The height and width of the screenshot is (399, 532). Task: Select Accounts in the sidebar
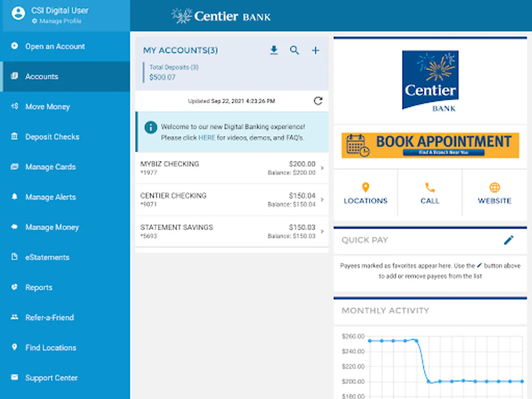[x=65, y=76]
